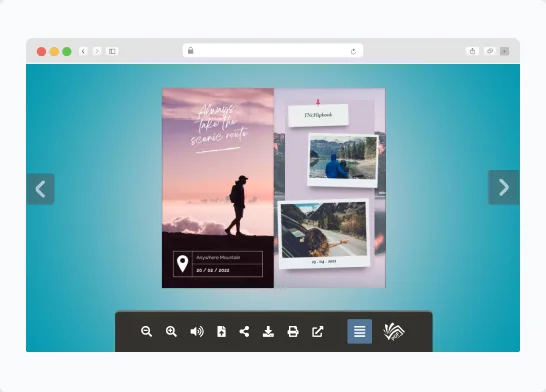
Task: Click the download icon
Action: point(268,331)
